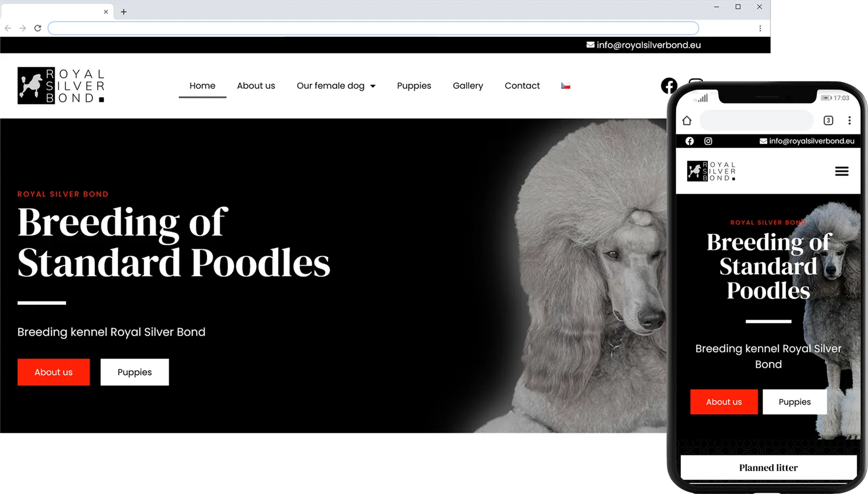
Task: Click the red About us button
Action: [x=54, y=372]
